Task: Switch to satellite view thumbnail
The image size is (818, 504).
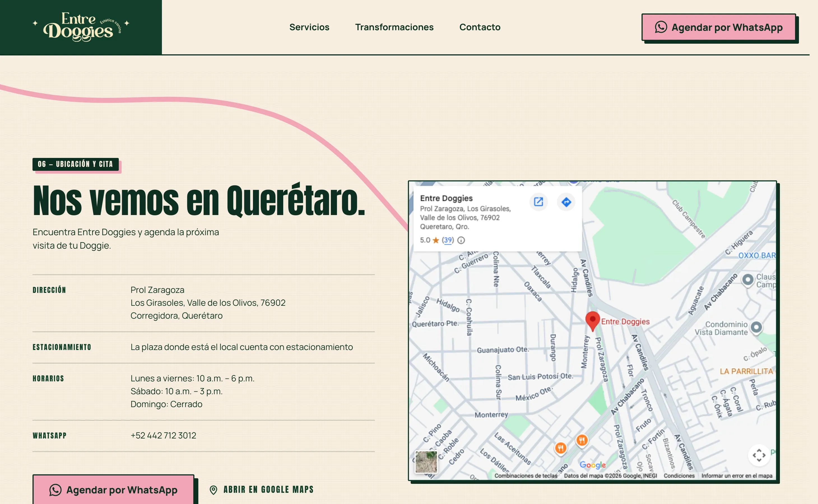Action: pos(426,462)
